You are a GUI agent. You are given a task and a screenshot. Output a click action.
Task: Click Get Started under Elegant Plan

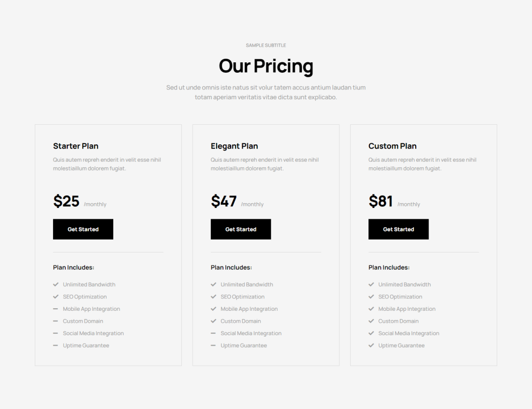click(241, 229)
